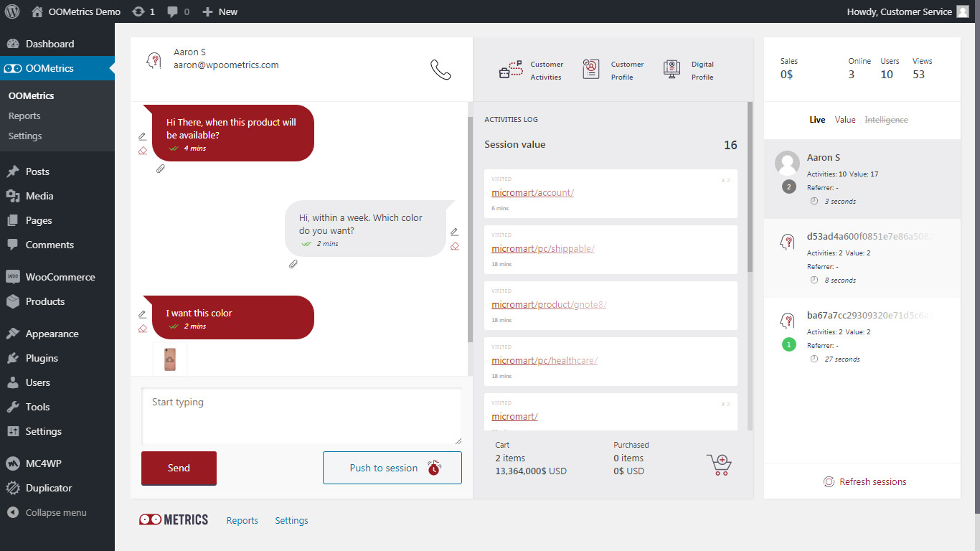The width and height of the screenshot is (980, 551).
Task: Open Users in sidebar
Action: [x=57, y=382]
